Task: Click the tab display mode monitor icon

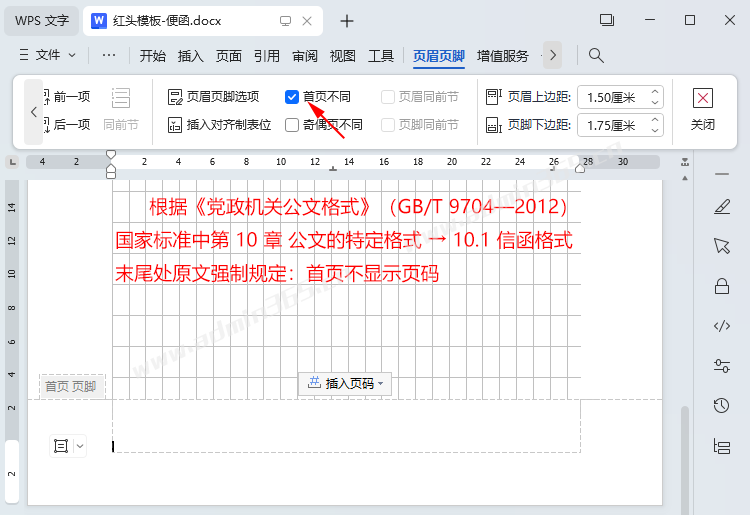Action: (x=286, y=21)
